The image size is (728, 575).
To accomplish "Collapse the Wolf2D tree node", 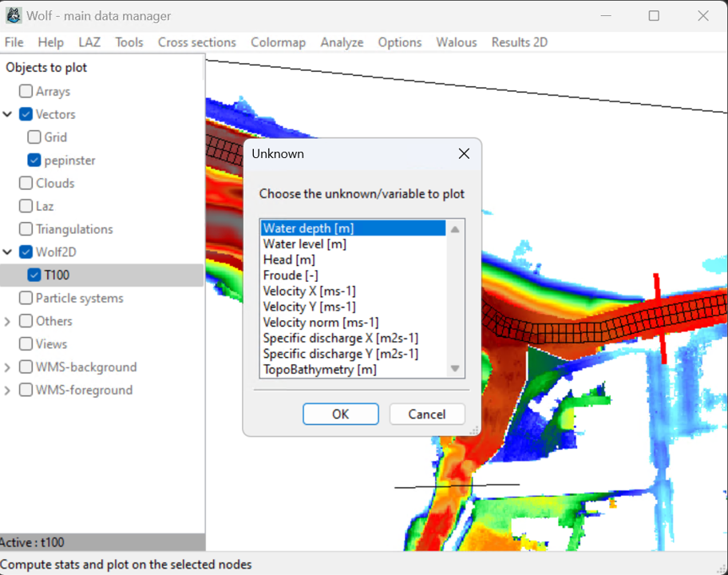I will click(8, 252).
